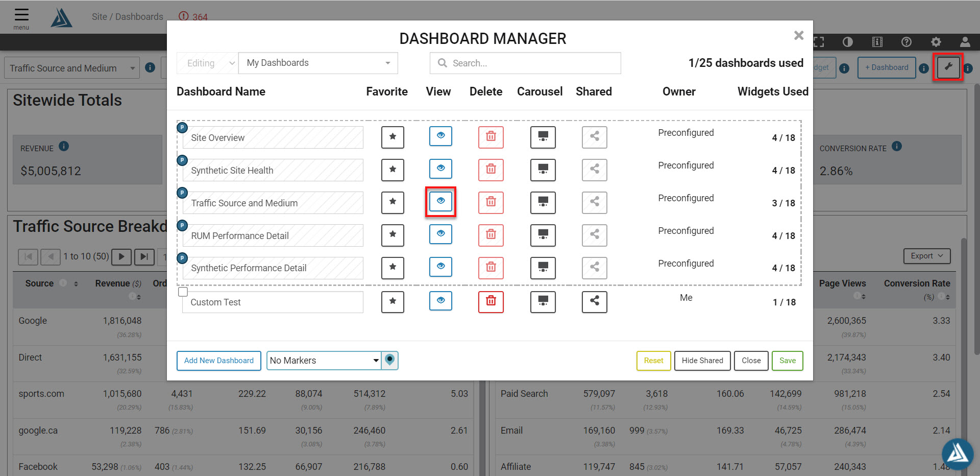Delete the Custom Test dashboard
The height and width of the screenshot is (476, 980).
click(491, 301)
